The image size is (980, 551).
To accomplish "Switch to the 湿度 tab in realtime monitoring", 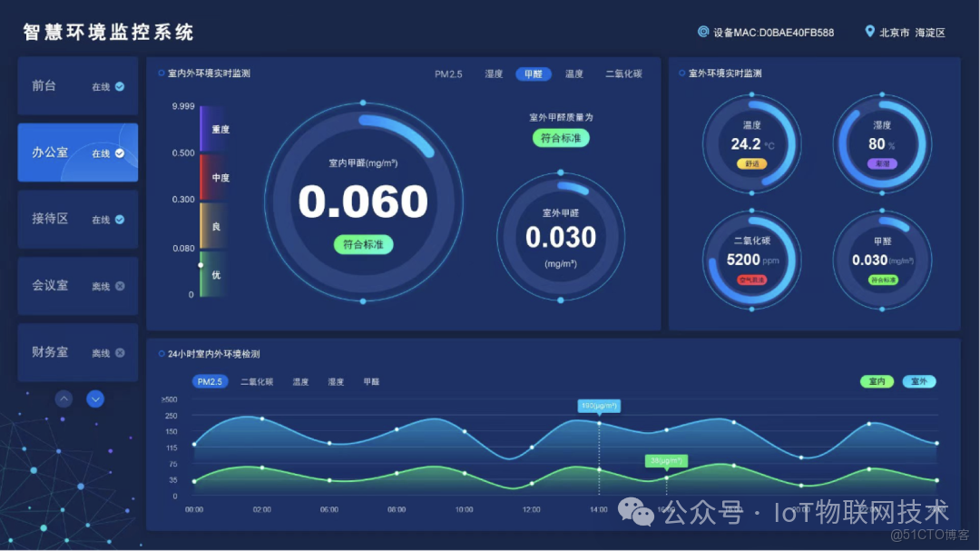I will 493,74.
